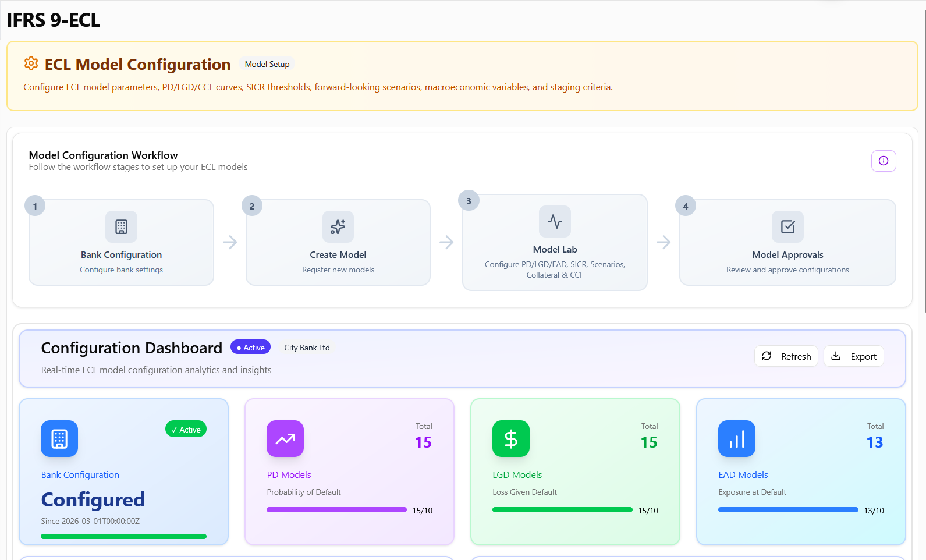Click the Bank Configuration building icon in workflow
Viewport: 926px width, 560px height.
point(121,226)
